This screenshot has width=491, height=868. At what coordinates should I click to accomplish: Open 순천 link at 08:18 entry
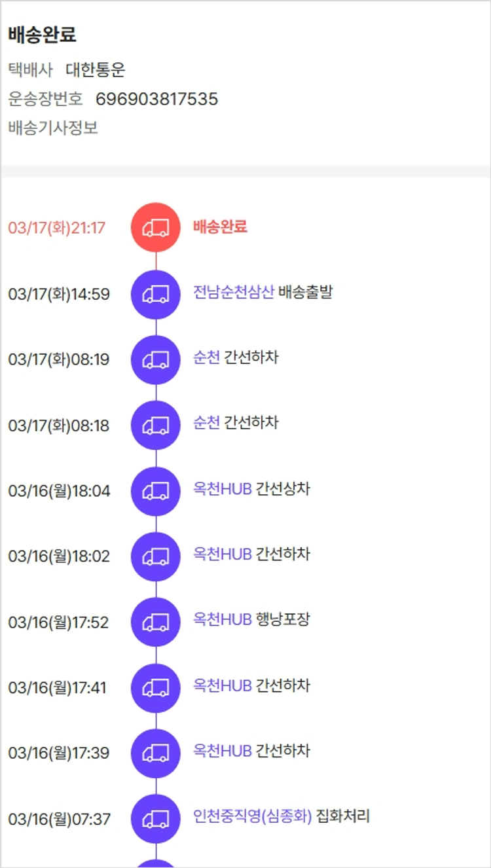click(x=206, y=423)
